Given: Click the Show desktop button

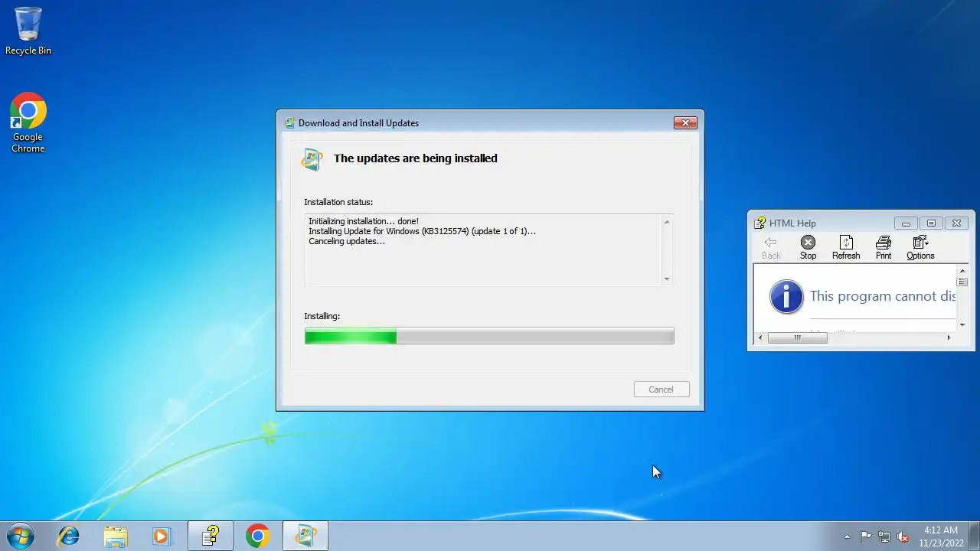Looking at the screenshot, I should click(x=974, y=536).
